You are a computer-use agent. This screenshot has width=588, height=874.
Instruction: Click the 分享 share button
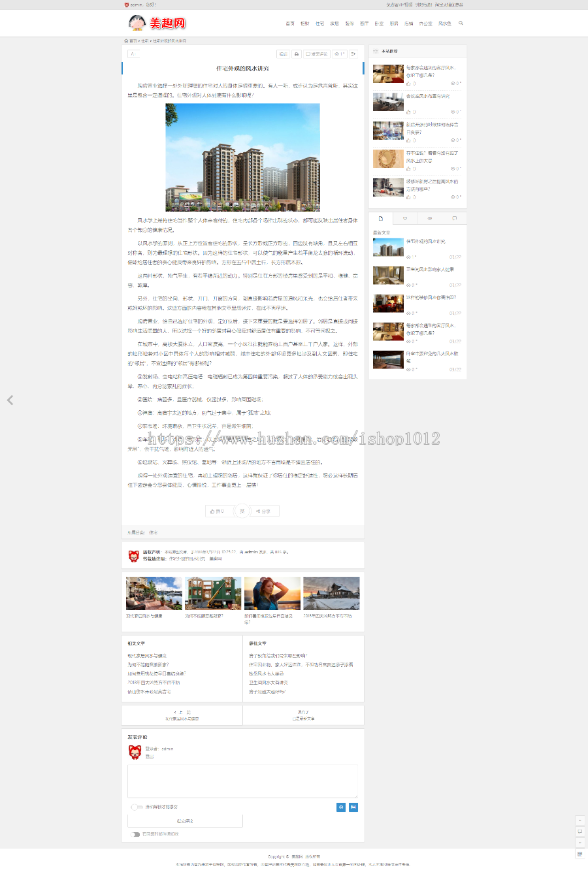coord(265,511)
